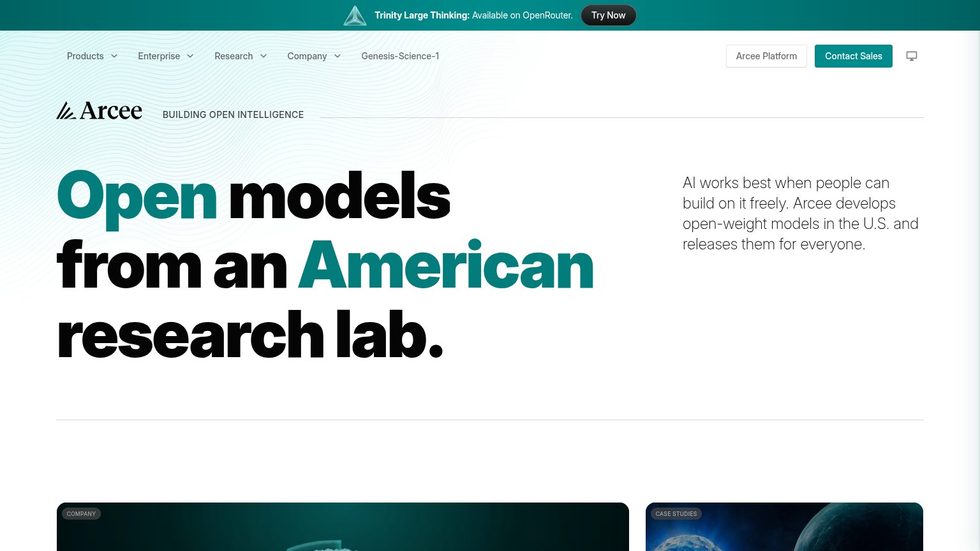Click the CASE STUDIES tag label
The height and width of the screenshot is (551, 980).
(676, 513)
